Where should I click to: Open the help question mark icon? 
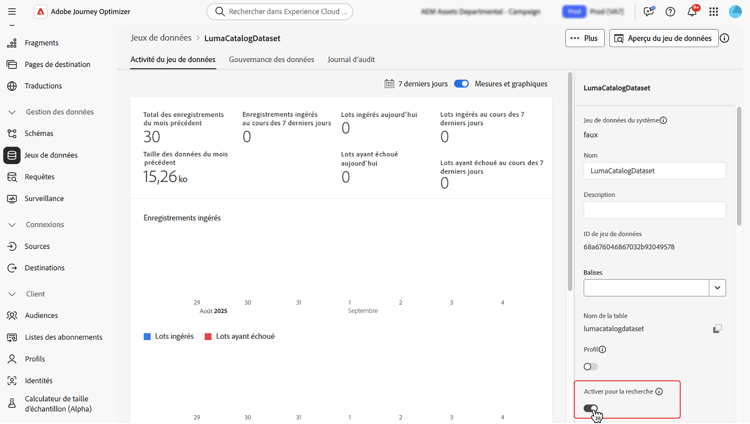[x=670, y=11]
